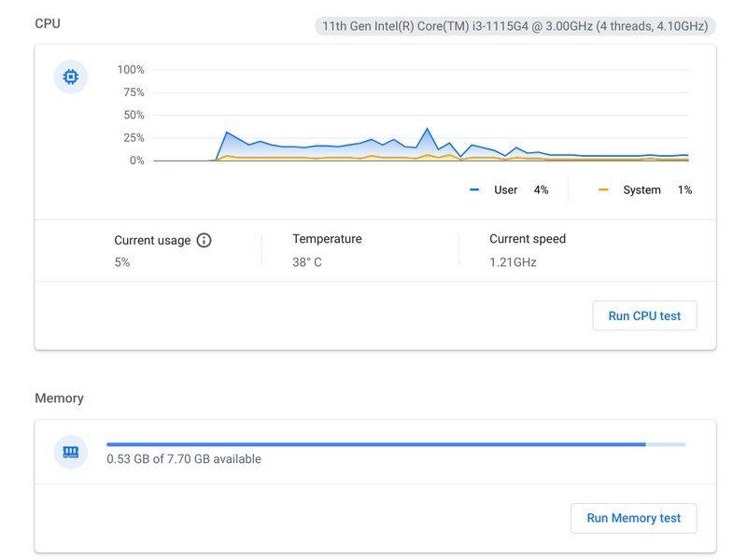The height and width of the screenshot is (560, 747).
Task: Select the Memory section header
Action: pos(60,398)
